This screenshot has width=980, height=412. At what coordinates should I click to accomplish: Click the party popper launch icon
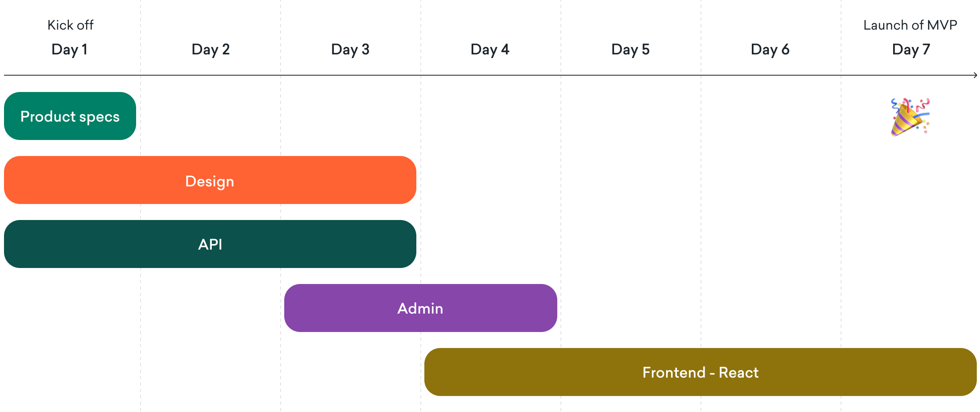coord(910,117)
